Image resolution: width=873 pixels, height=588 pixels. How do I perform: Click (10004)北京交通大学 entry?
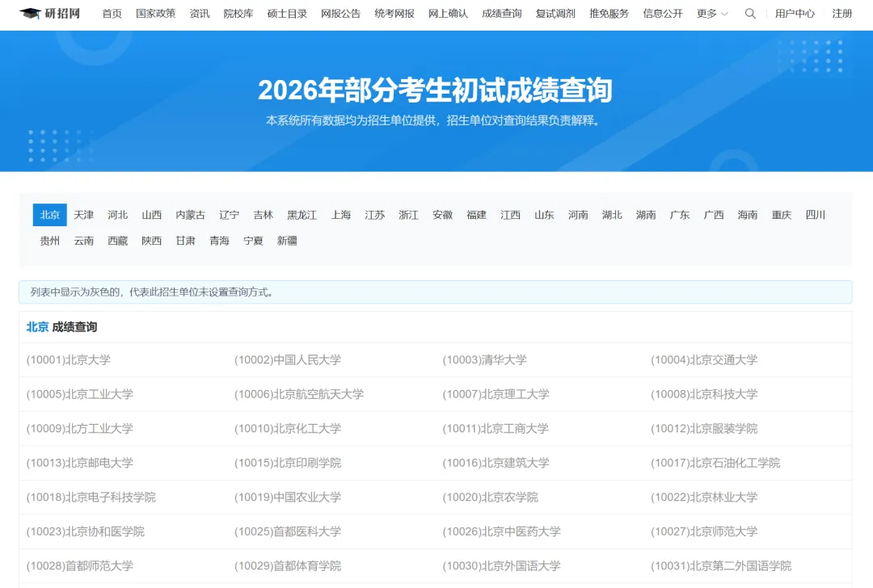click(x=704, y=360)
